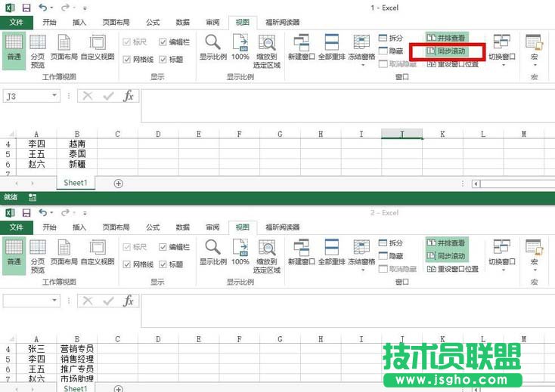The image size is (555, 392).
Task: Click Arrange All in window 2
Action: pos(332,252)
